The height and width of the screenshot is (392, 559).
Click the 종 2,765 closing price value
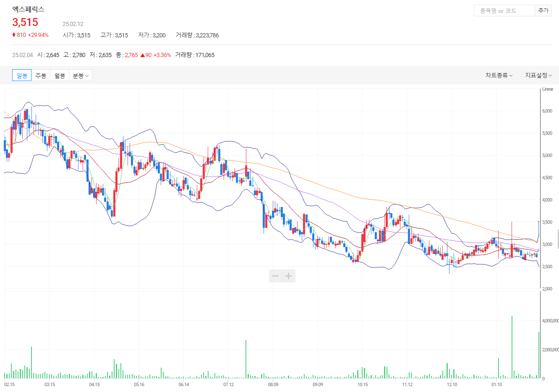[x=127, y=55]
